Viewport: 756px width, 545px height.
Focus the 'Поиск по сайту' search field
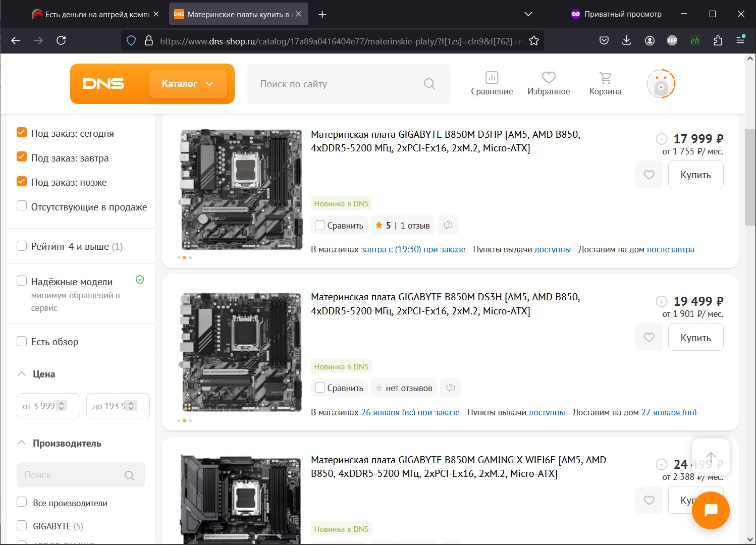click(349, 84)
